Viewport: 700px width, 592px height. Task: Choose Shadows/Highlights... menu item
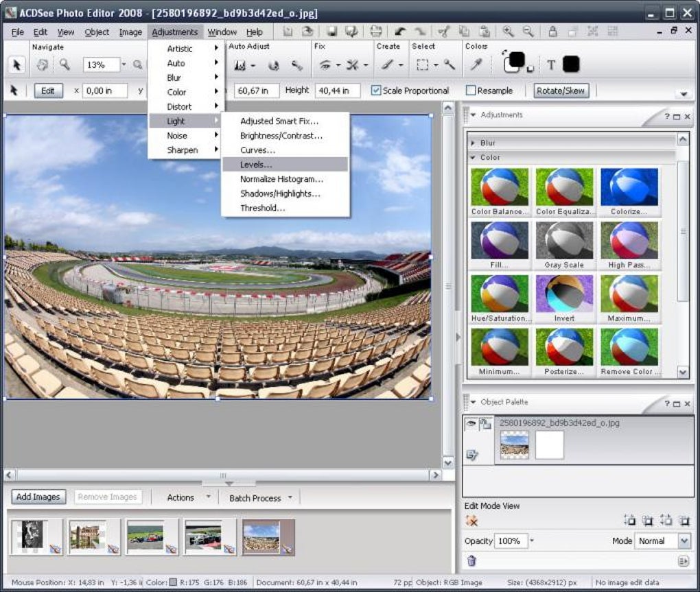[x=285, y=193]
